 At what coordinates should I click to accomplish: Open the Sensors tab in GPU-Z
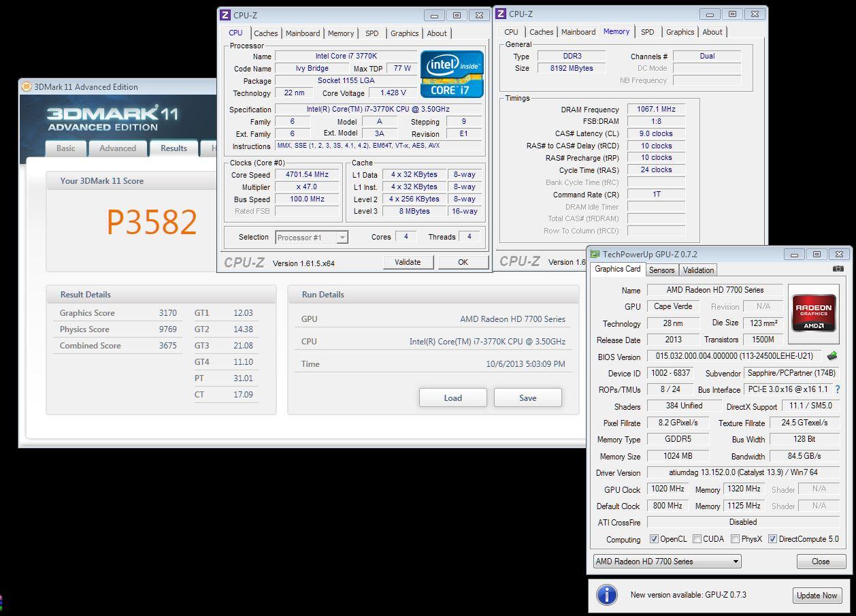pyautogui.click(x=661, y=270)
